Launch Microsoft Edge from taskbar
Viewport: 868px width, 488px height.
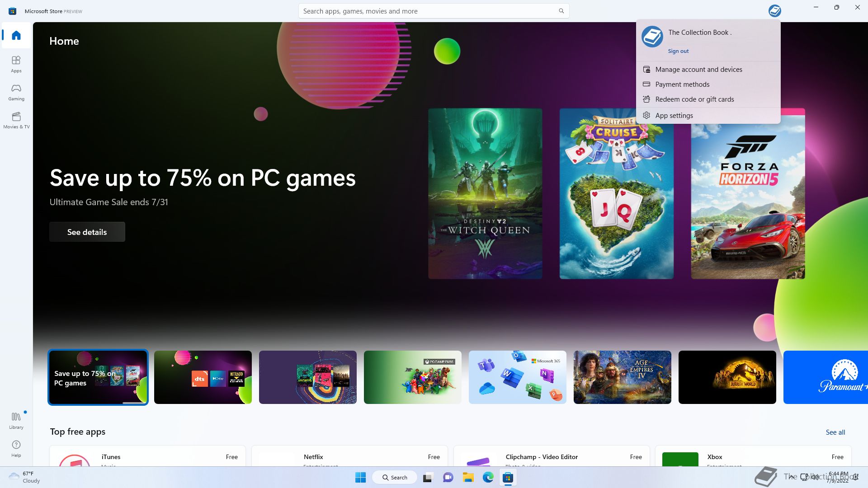488,477
